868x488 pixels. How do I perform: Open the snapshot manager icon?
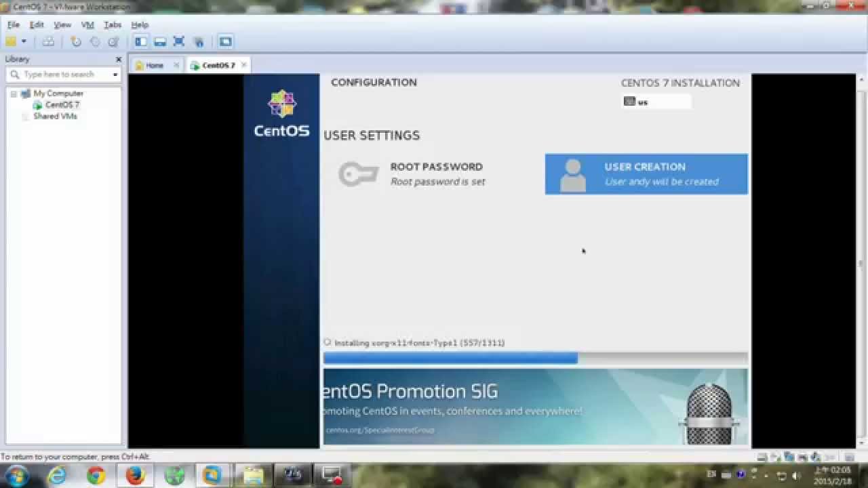[113, 41]
